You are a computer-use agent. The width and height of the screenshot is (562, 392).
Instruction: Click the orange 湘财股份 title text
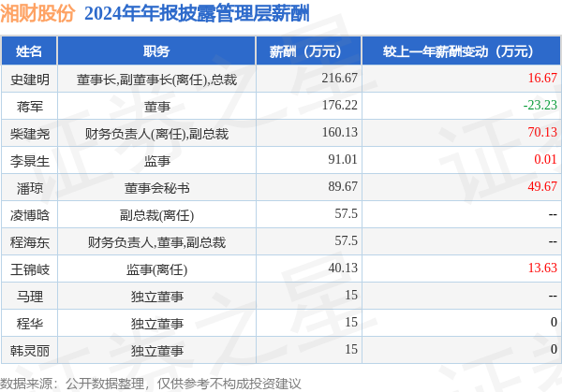[x=37, y=14]
